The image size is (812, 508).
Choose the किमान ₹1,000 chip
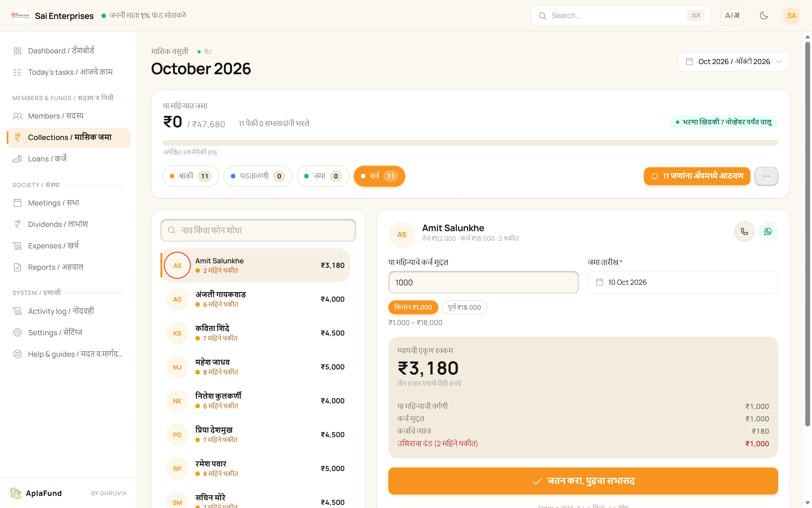(413, 307)
